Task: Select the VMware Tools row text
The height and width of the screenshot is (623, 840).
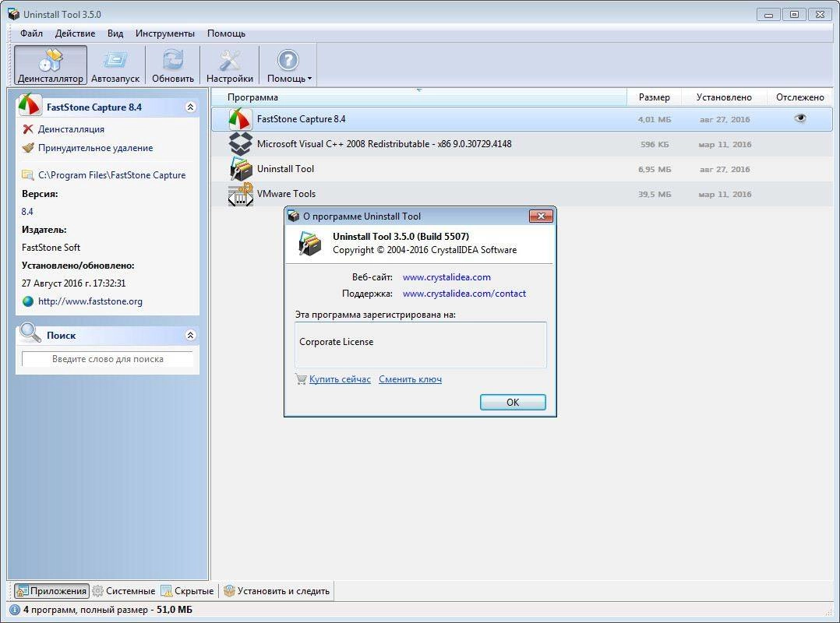Action: click(286, 194)
